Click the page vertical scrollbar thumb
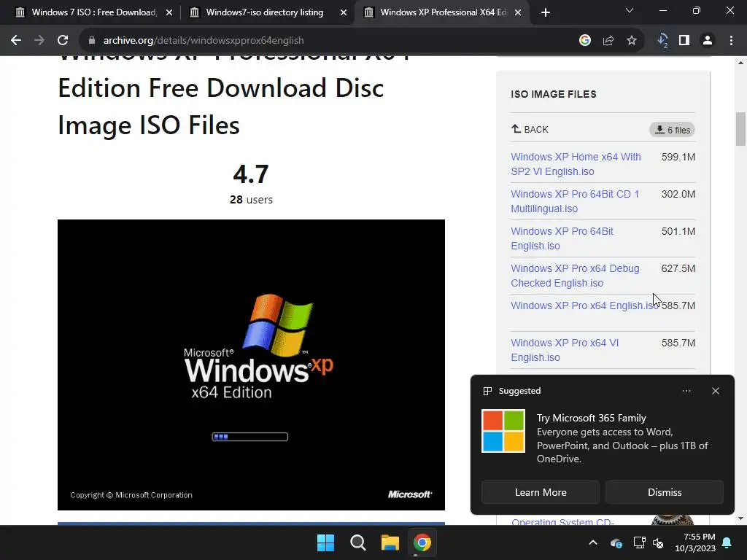The image size is (747, 560). [x=740, y=128]
